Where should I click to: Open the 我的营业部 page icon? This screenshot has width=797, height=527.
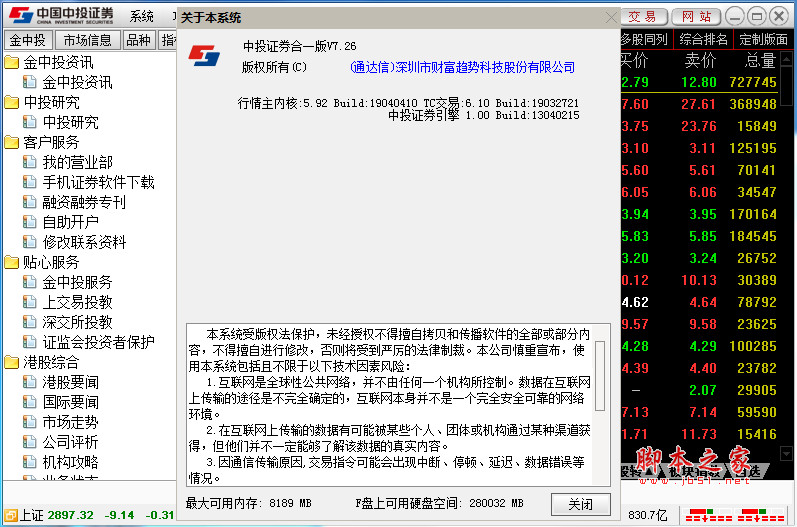(x=29, y=162)
